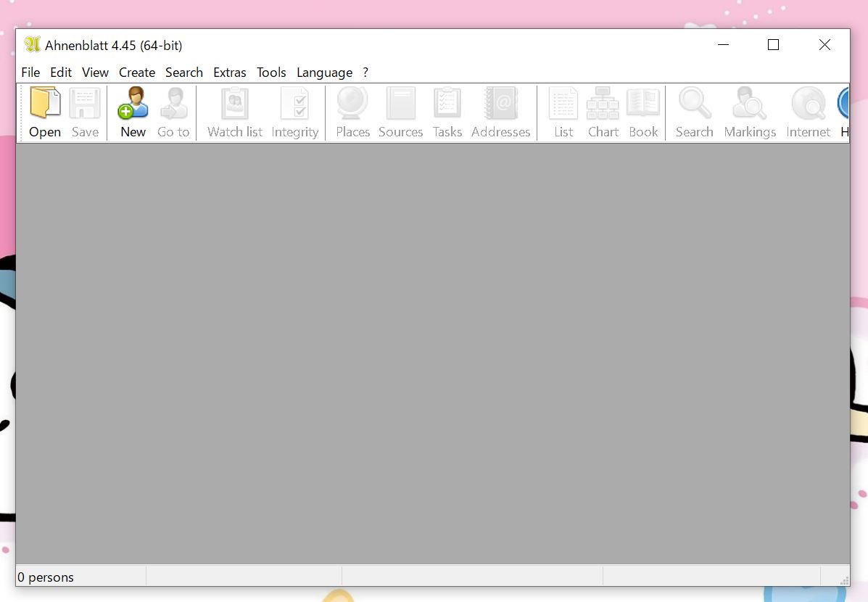Open the Tools menu
Viewport: 868px width, 602px height.
(271, 73)
